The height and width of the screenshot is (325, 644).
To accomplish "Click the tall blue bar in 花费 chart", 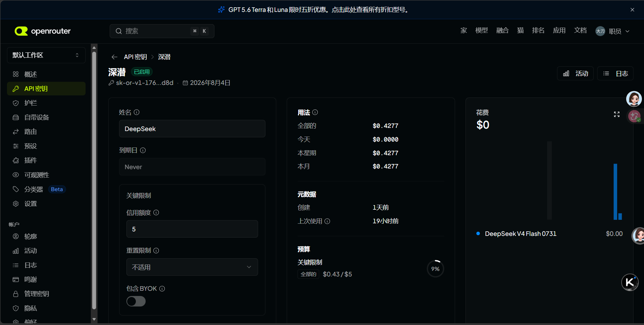I will pos(615,192).
